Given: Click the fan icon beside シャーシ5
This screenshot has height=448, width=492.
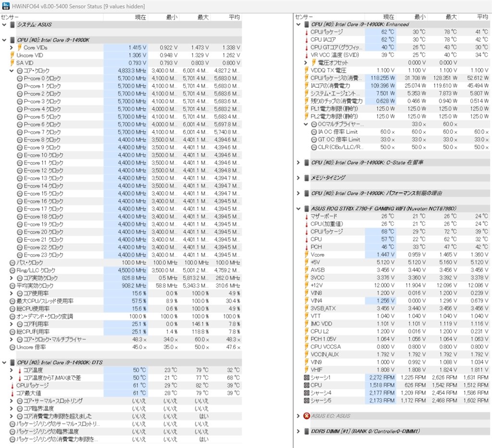Looking at the screenshot, I should coord(307,400).
